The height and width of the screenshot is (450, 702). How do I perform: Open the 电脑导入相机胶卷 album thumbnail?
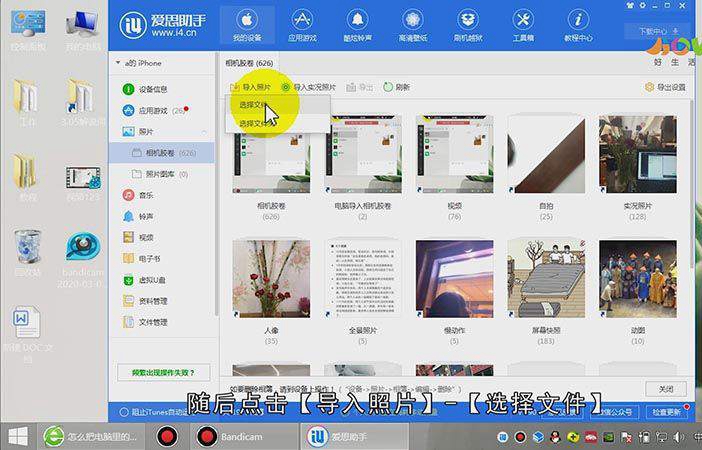point(363,154)
